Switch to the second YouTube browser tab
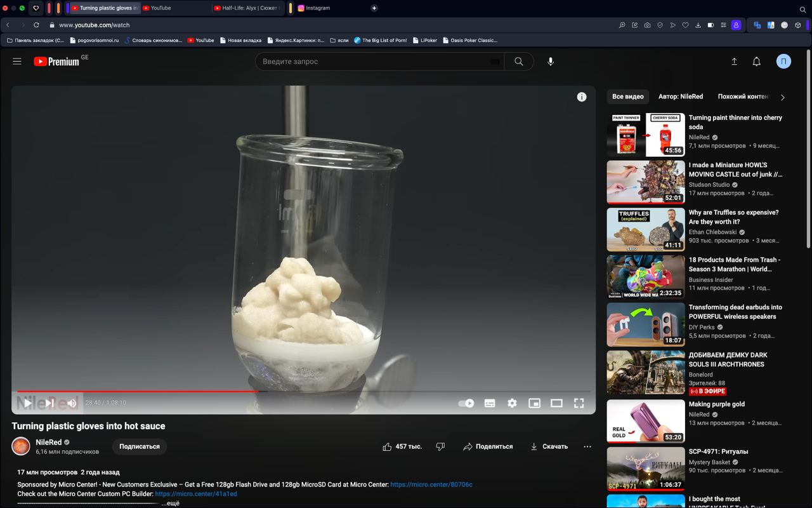 click(174, 8)
